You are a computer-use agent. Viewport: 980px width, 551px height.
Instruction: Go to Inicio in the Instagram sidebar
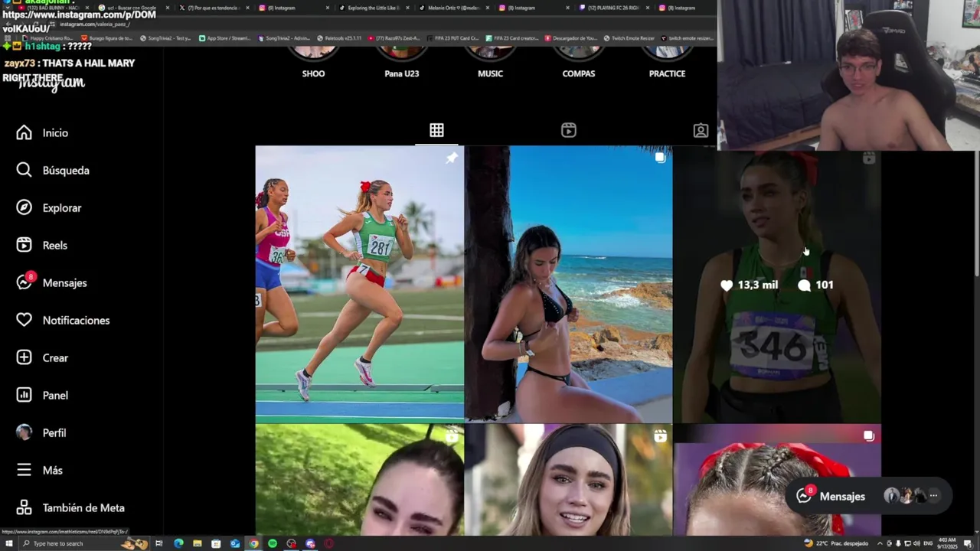click(x=42, y=133)
